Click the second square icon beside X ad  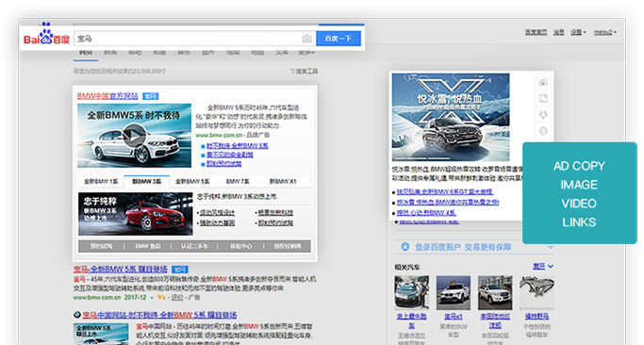point(543,99)
